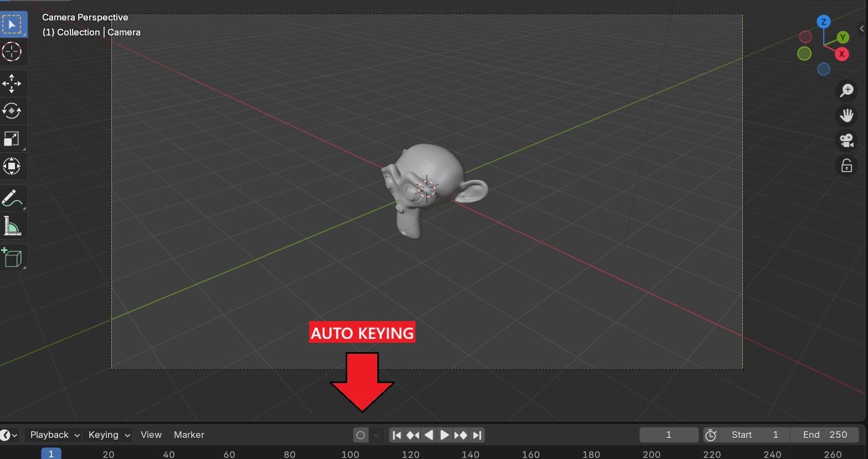Viewport: 868px width, 459px height.
Task: Activate the Measure tool
Action: [12, 225]
